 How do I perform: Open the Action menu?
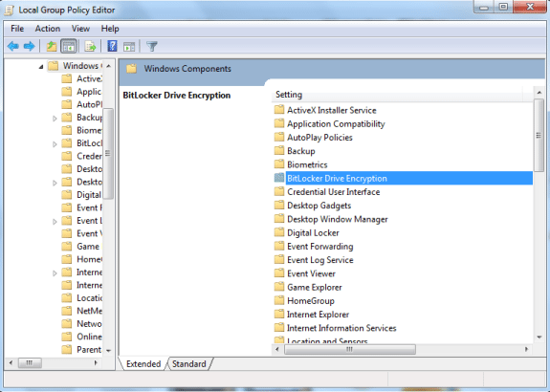coord(48,29)
